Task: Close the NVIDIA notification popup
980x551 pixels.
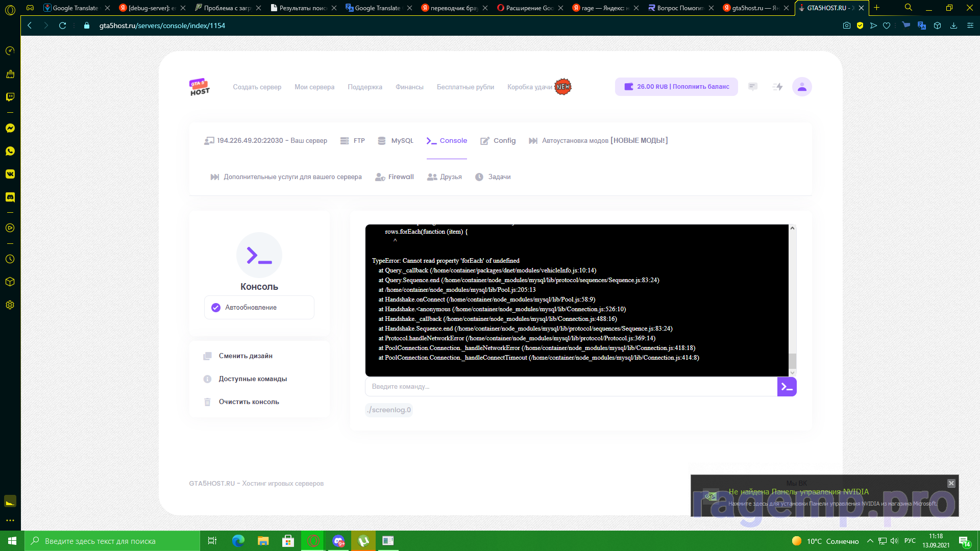Action: point(951,483)
